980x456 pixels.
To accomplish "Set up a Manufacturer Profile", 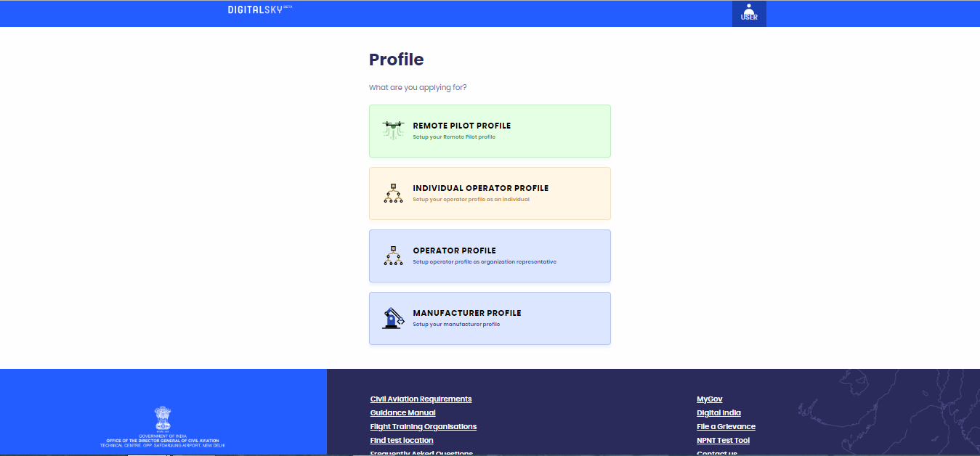I will tap(490, 318).
